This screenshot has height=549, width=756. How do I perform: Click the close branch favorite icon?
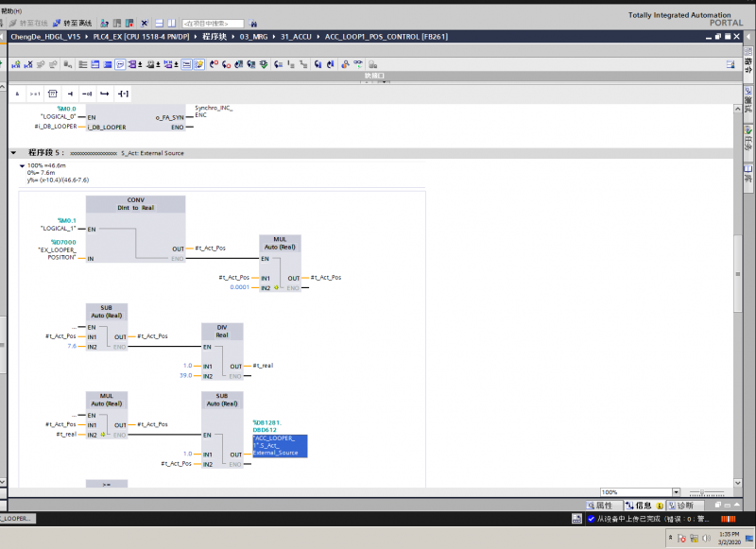[x=123, y=94]
